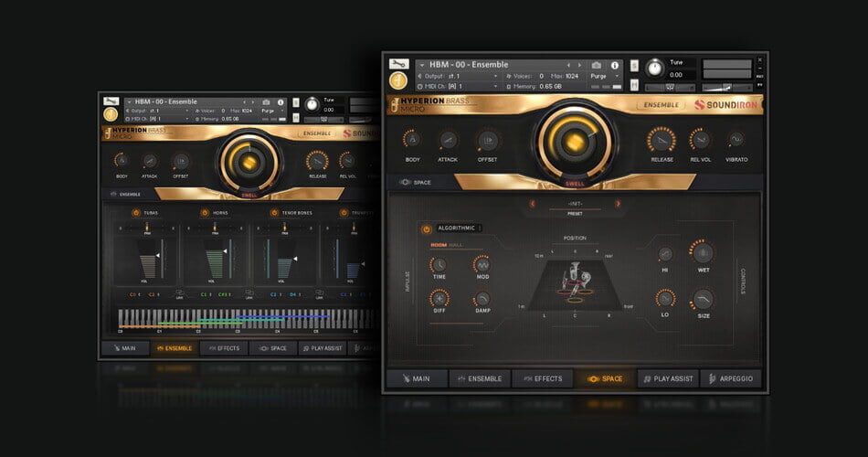868x457 pixels.
Task: Click the TIME knob icon in reverb section
Action: [x=439, y=264]
